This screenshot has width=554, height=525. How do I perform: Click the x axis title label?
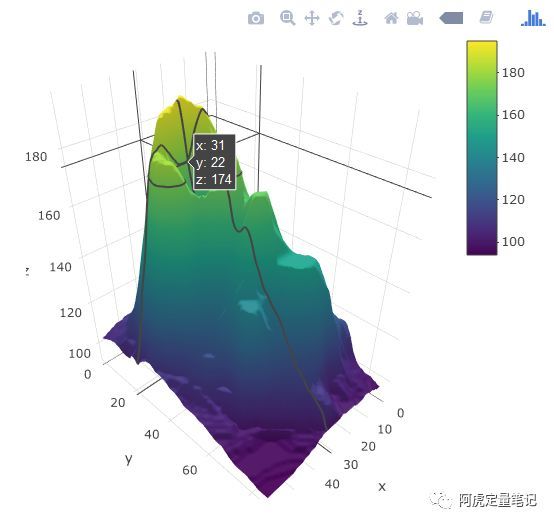click(x=382, y=486)
